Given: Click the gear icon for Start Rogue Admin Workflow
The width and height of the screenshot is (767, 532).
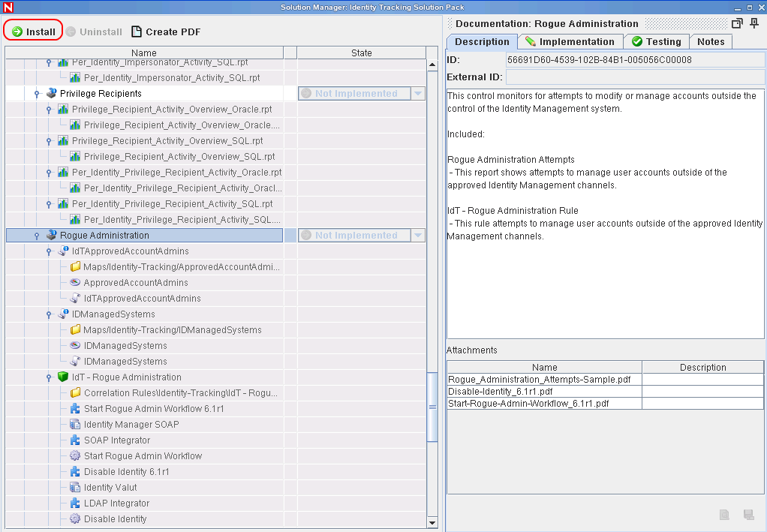Looking at the screenshot, I should pos(75,455).
